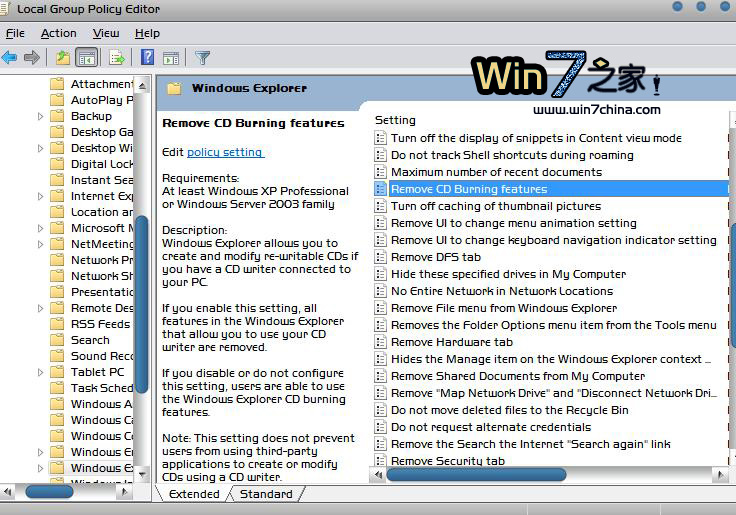The height and width of the screenshot is (515, 736).
Task: Expand the Windows Ex... selected tree node
Action: 40,468
